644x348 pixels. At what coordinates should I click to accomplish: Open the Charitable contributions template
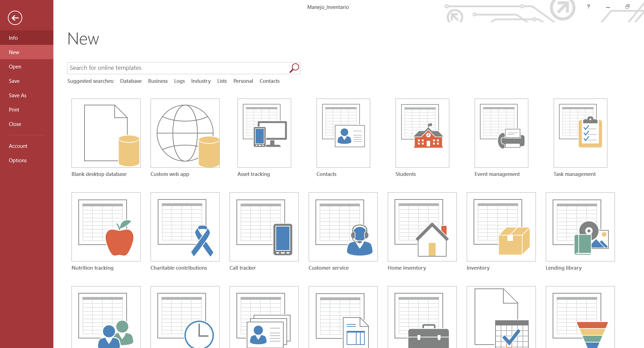[185, 227]
